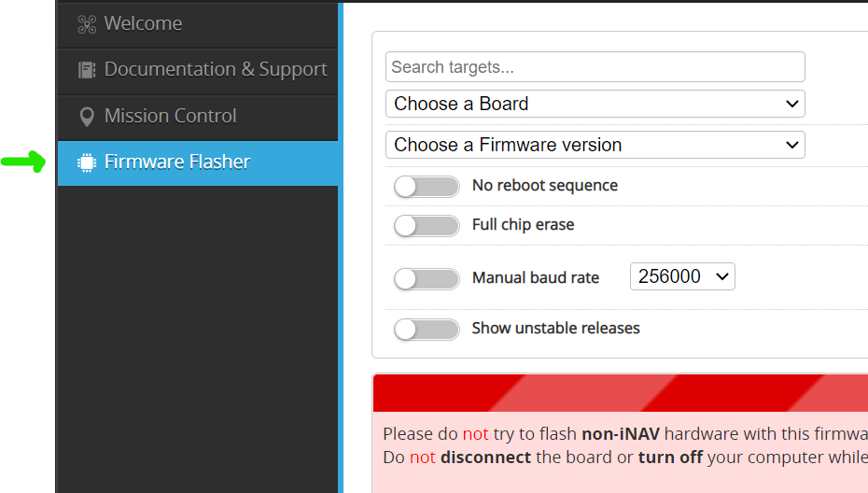Open the Mission Control tab
The height and width of the screenshot is (493, 868).
(x=198, y=118)
